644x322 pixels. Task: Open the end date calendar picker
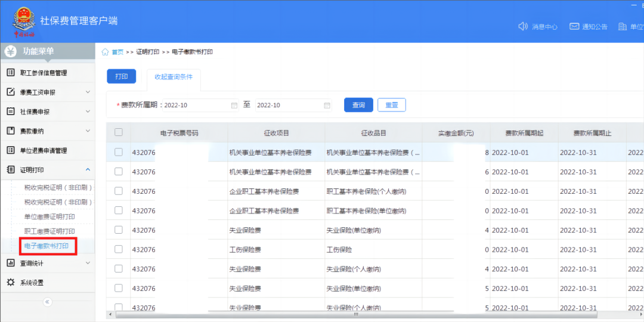327,105
